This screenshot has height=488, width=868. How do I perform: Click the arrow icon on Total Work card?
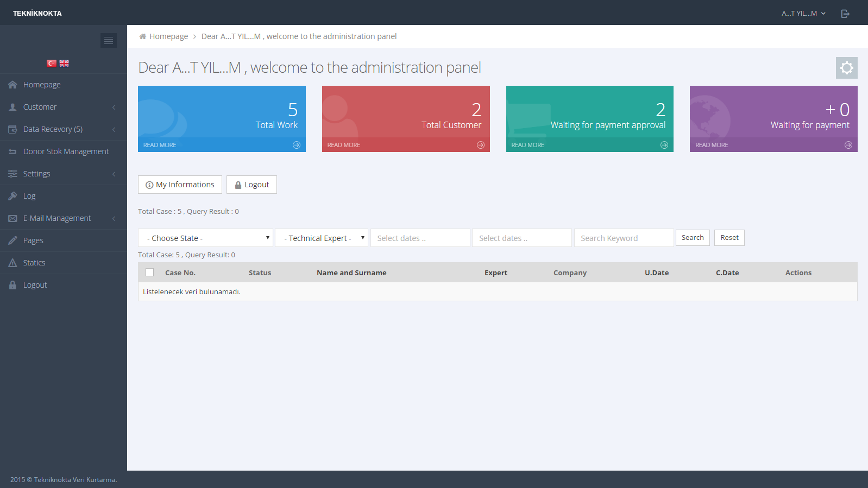(x=297, y=145)
